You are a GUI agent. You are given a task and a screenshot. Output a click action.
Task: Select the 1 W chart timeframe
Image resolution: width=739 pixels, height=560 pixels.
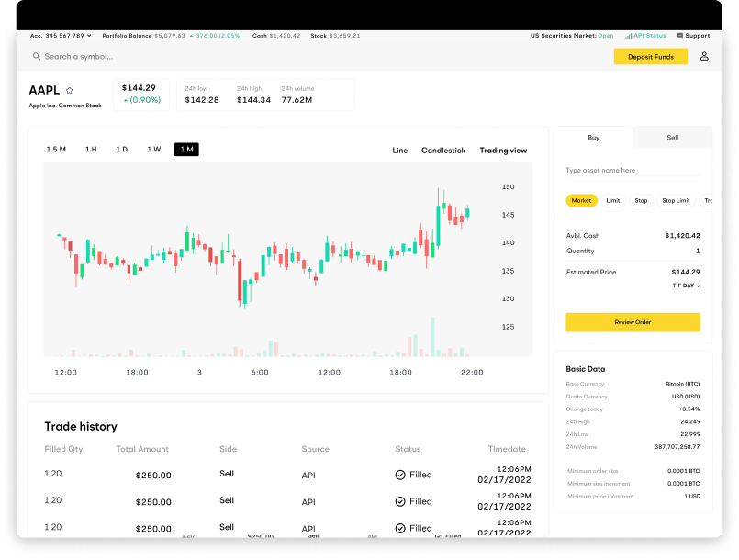pos(153,149)
